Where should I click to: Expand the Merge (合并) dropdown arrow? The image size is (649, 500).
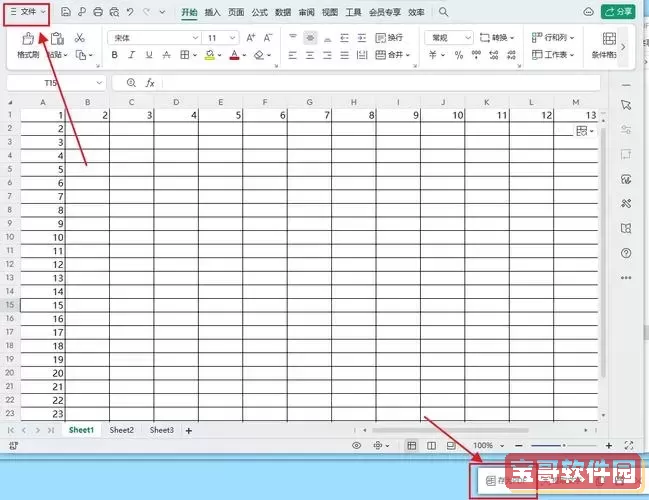pos(408,55)
